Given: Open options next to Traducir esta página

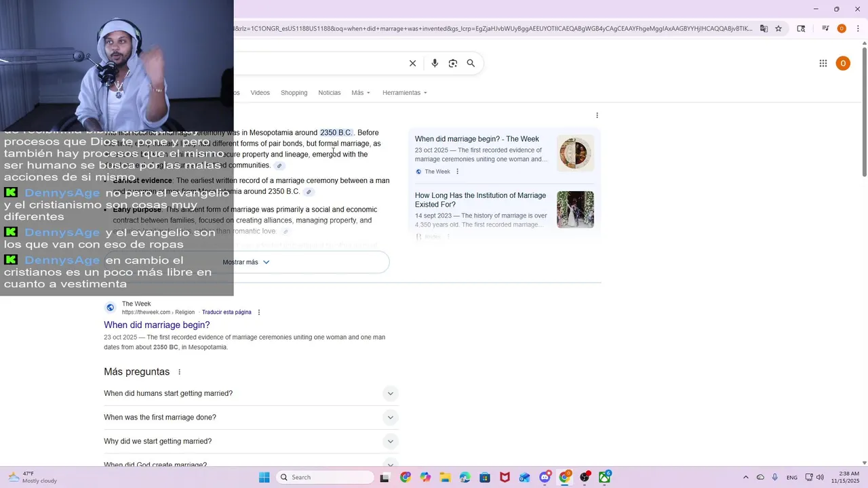Looking at the screenshot, I should (x=259, y=312).
